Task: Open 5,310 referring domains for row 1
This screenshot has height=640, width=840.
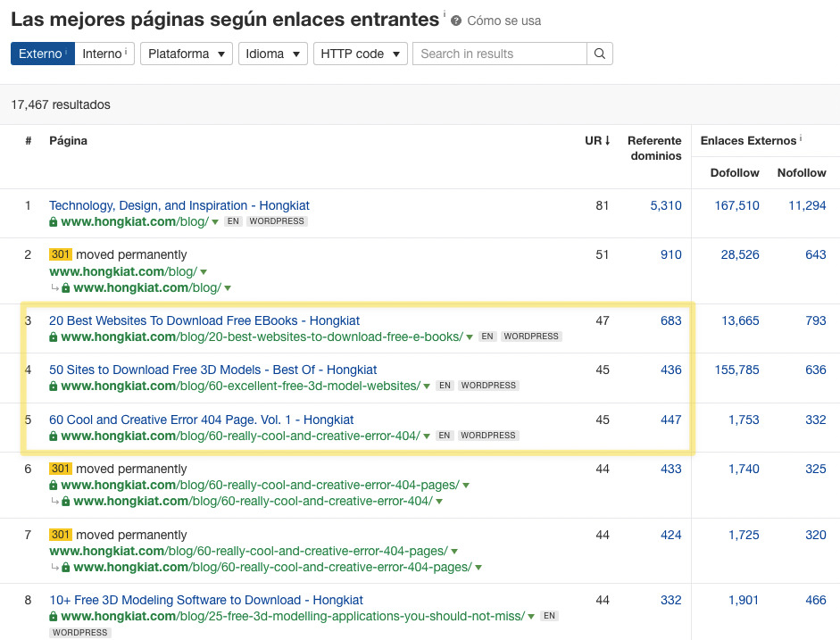Action: click(x=665, y=205)
